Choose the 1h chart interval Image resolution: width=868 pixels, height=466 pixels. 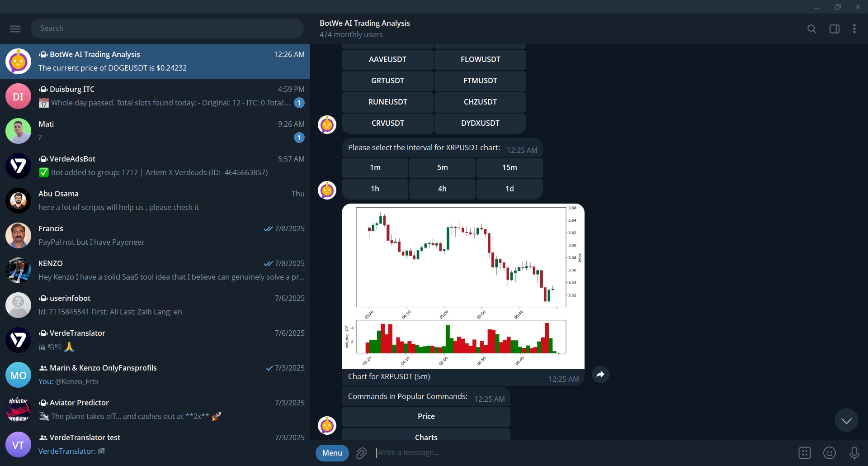click(375, 189)
